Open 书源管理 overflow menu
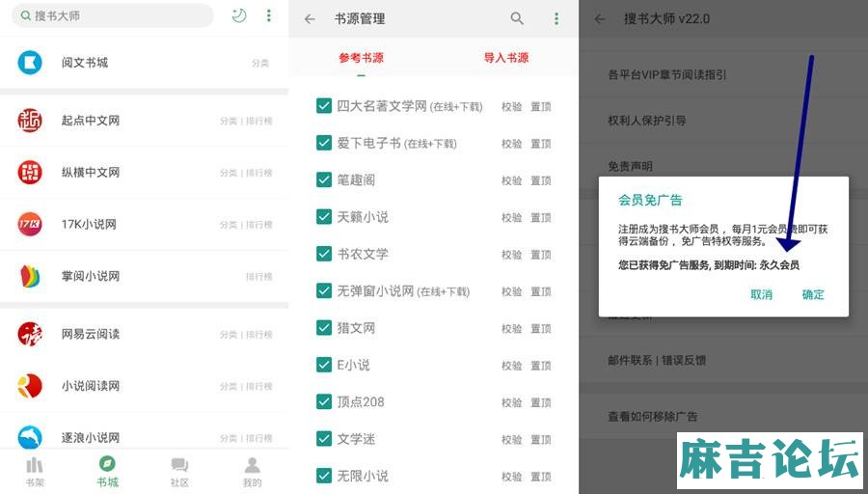Image resolution: width=868 pixels, height=494 pixels. [556, 19]
